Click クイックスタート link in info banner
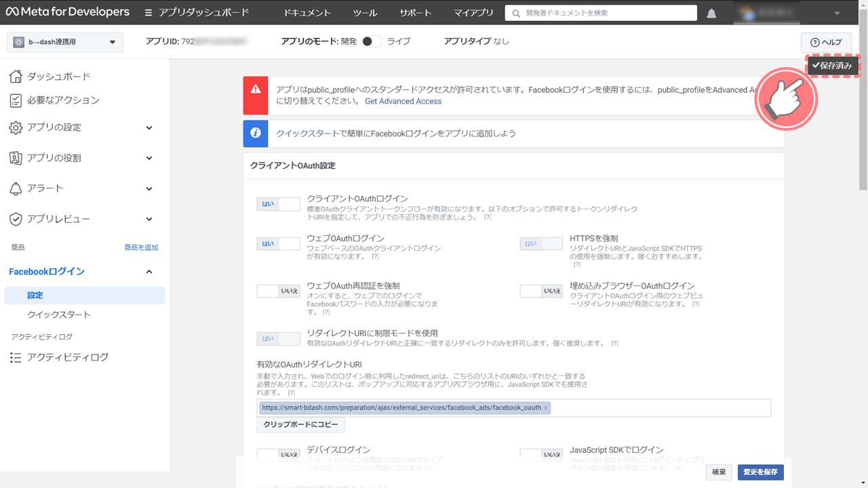 pyautogui.click(x=307, y=134)
